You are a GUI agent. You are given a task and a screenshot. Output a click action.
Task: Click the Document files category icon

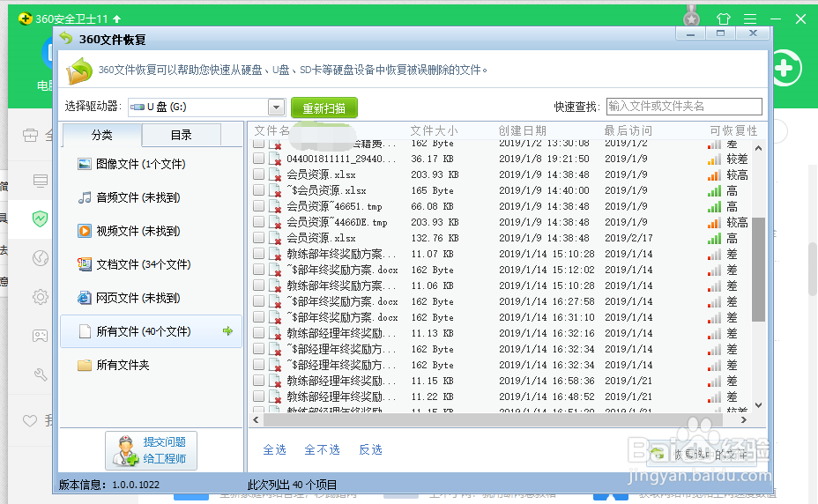(x=84, y=264)
